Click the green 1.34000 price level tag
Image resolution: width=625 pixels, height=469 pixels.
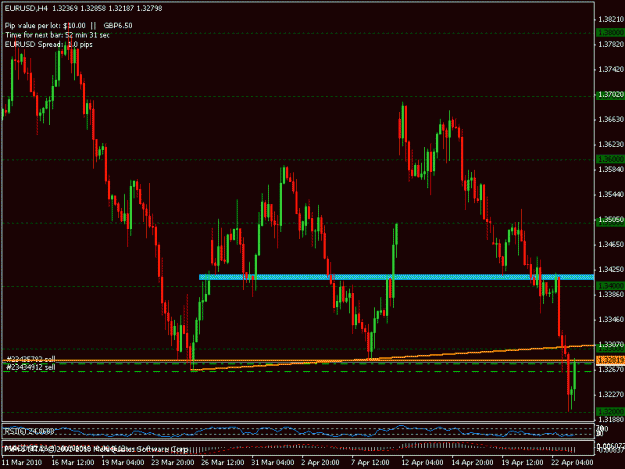(610, 286)
